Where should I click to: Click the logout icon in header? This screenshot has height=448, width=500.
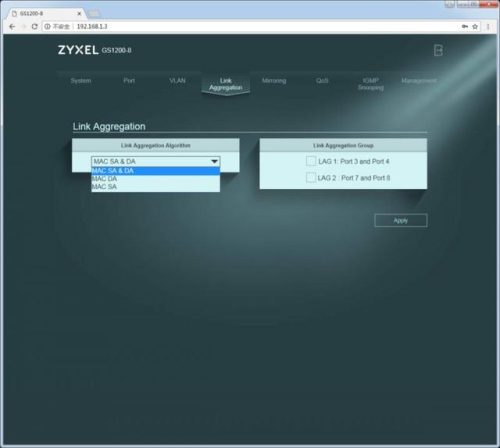(x=438, y=50)
